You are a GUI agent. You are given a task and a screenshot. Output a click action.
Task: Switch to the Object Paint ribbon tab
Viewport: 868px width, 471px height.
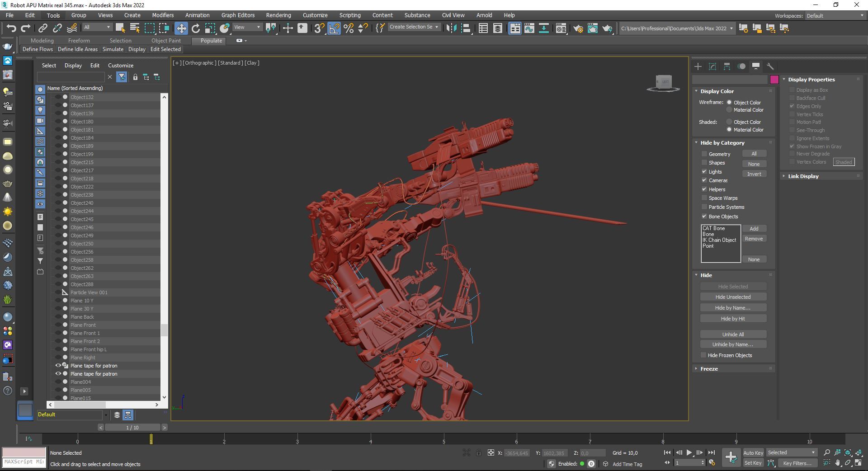(166, 41)
